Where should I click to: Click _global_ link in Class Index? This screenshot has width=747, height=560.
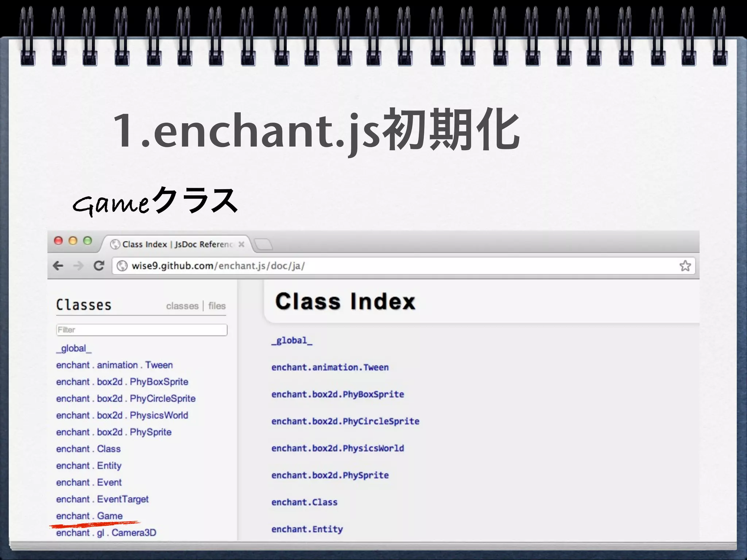[292, 341]
